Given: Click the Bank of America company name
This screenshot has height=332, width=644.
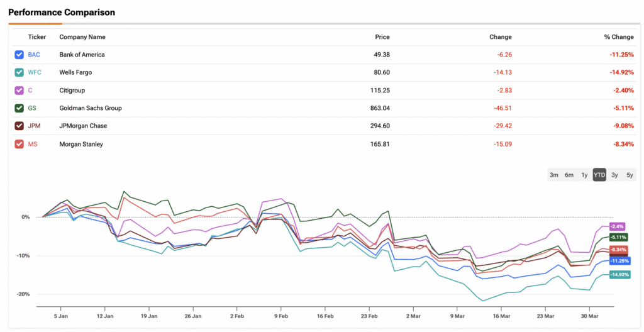Looking at the screenshot, I should click(x=82, y=55).
